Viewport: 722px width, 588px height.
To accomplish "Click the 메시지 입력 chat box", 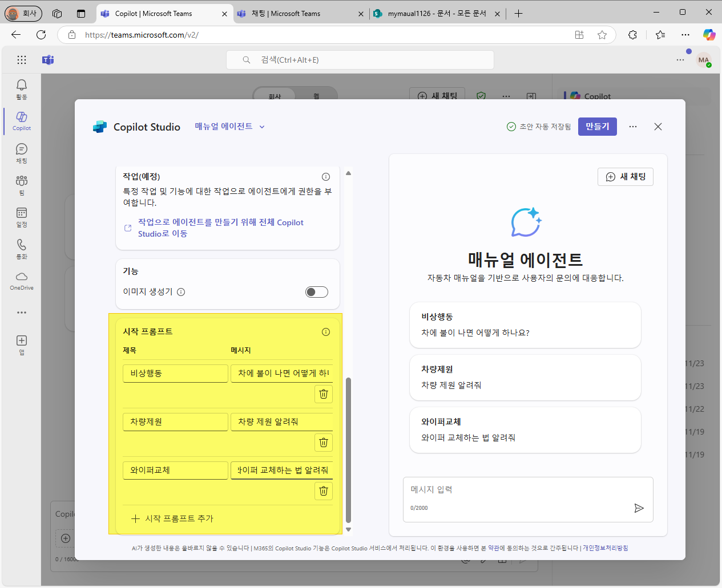I will [x=528, y=499].
